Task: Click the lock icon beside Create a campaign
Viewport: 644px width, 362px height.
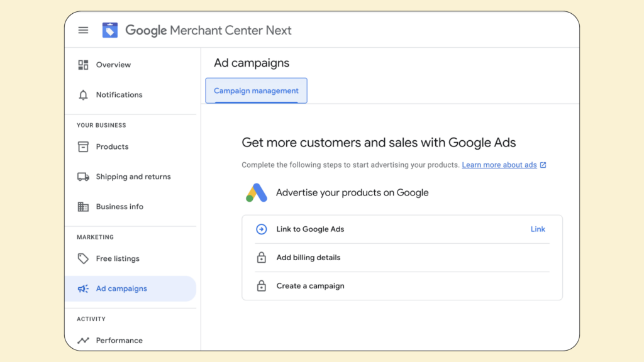Action: (x=261, y=286)
